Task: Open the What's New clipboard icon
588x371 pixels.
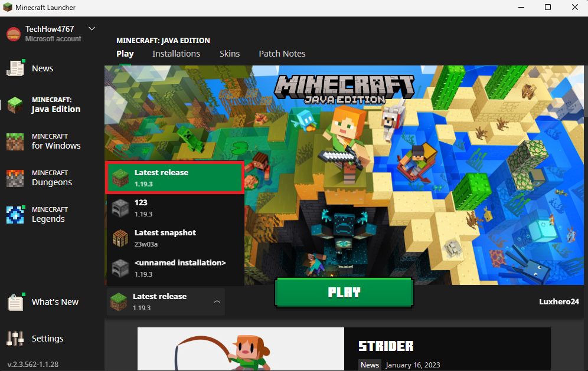Action: [16, 302]
